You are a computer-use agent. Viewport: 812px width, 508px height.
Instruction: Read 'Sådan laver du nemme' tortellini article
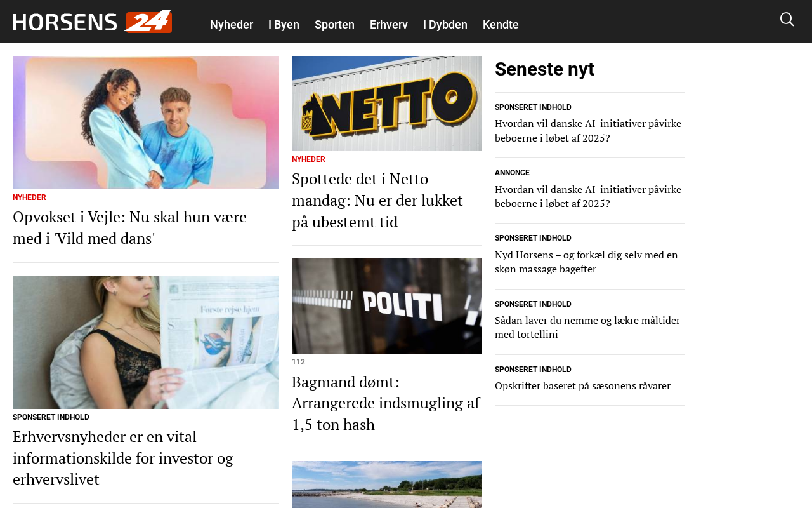pos(587,327)
